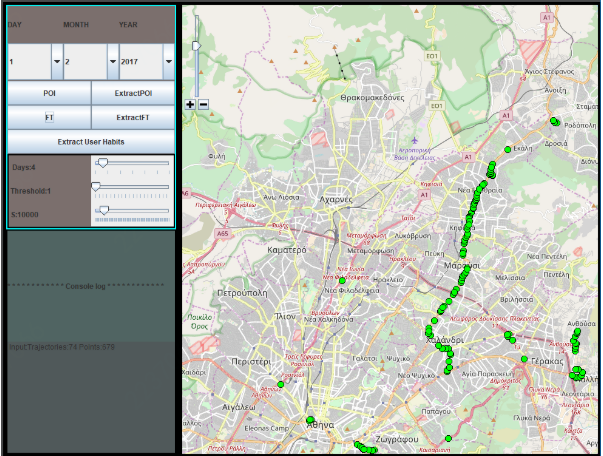Click the ExtractPOI button
The image size is (603, 456).
(x=133, y=93)
